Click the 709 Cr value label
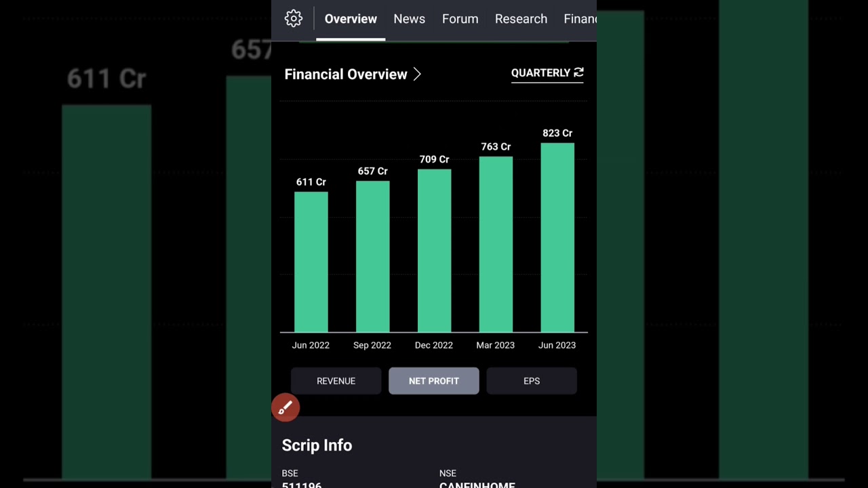Screen dimensions: 868x488 click(435, 159)
